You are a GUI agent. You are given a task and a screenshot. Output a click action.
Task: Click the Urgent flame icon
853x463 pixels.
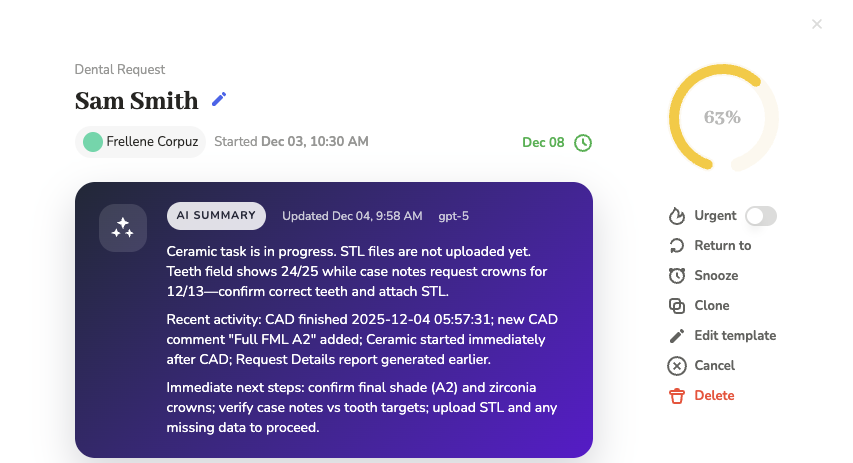point(677,216)
